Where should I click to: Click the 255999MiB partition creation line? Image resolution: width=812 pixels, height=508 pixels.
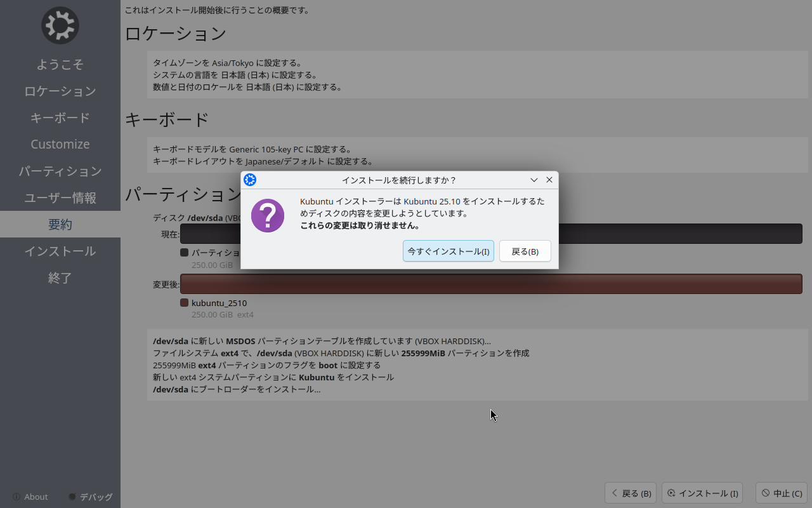click(x=341, y=353)
